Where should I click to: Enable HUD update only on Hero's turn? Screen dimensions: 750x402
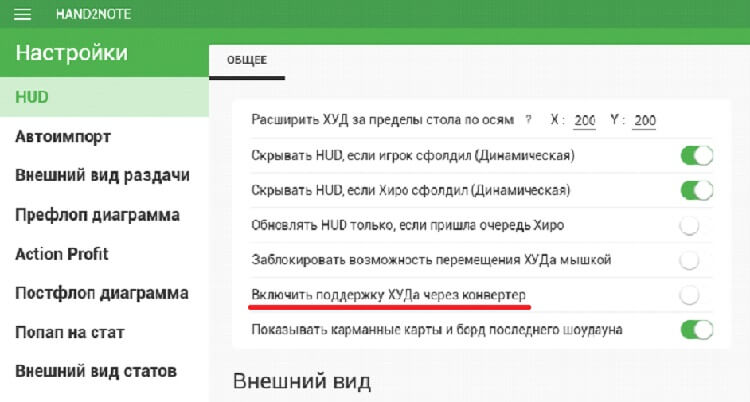[690, 225]
